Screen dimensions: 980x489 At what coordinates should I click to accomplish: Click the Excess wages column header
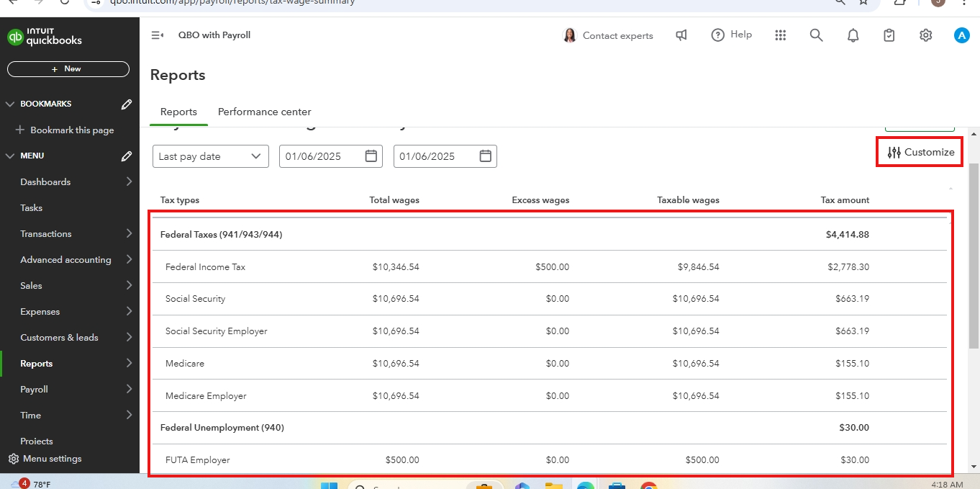click(540, 200)
